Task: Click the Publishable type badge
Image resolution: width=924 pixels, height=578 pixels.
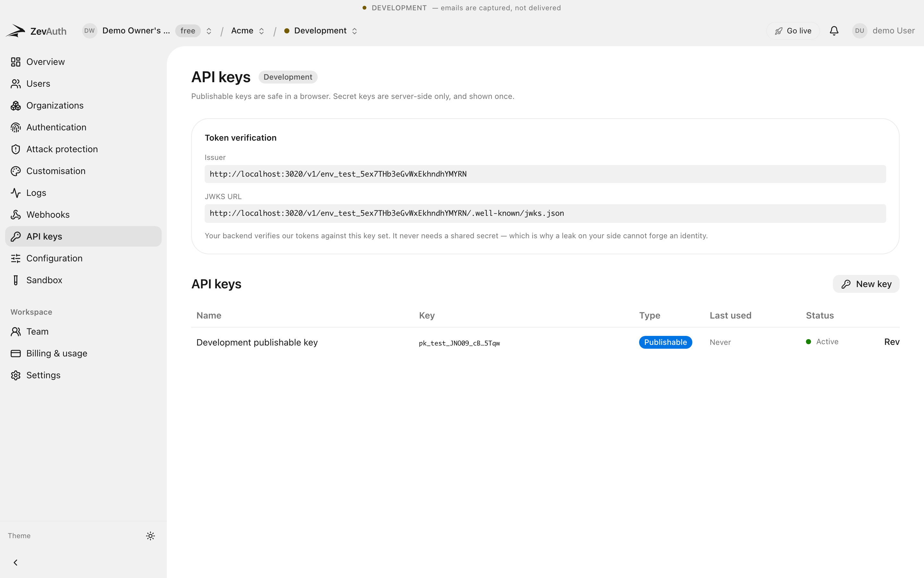Action: (665, 342)
